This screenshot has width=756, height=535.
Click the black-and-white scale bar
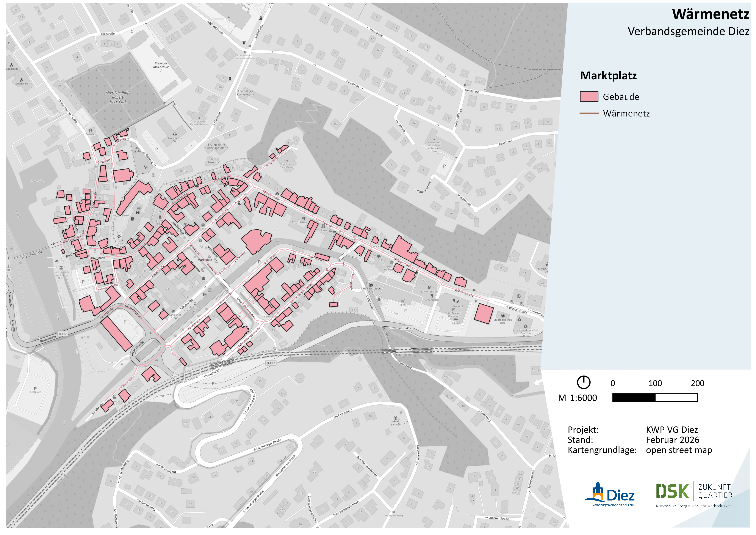tap(655, 398)
